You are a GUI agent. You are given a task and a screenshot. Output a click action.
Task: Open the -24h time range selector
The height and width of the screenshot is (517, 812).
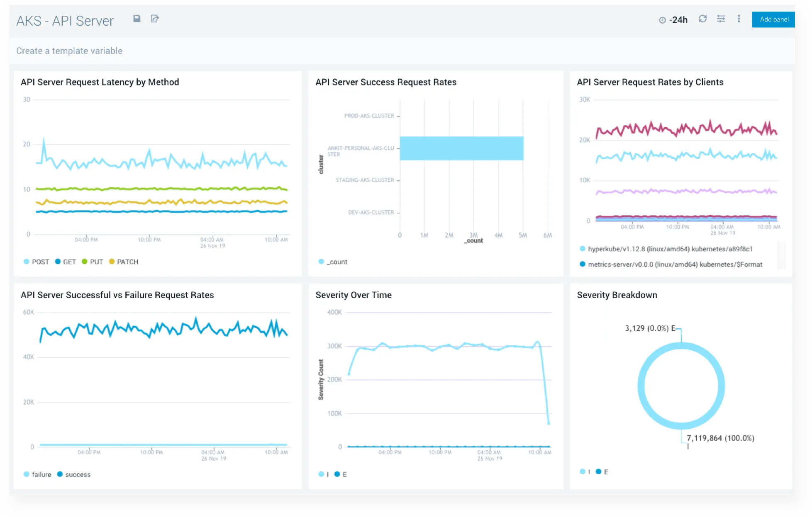[673, 20]
